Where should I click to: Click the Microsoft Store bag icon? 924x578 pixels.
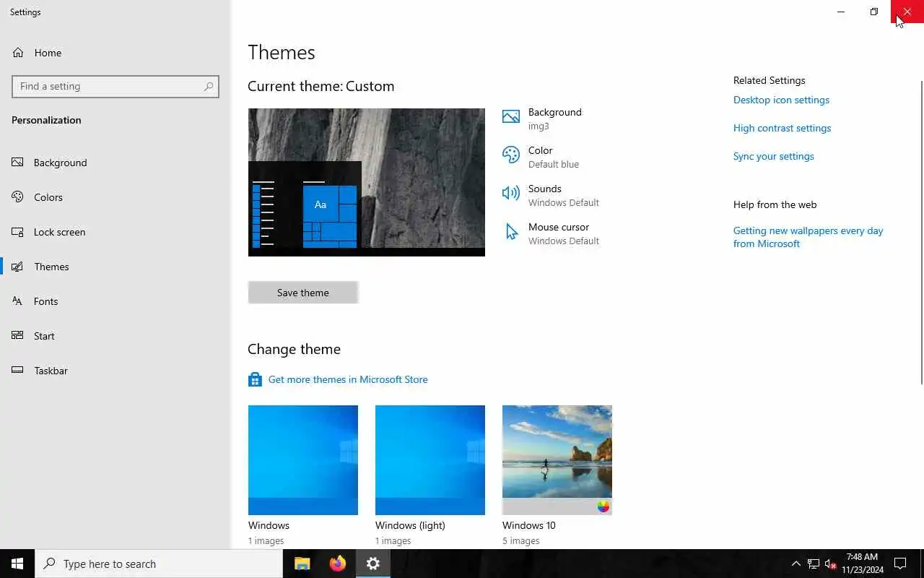point(255,379)
